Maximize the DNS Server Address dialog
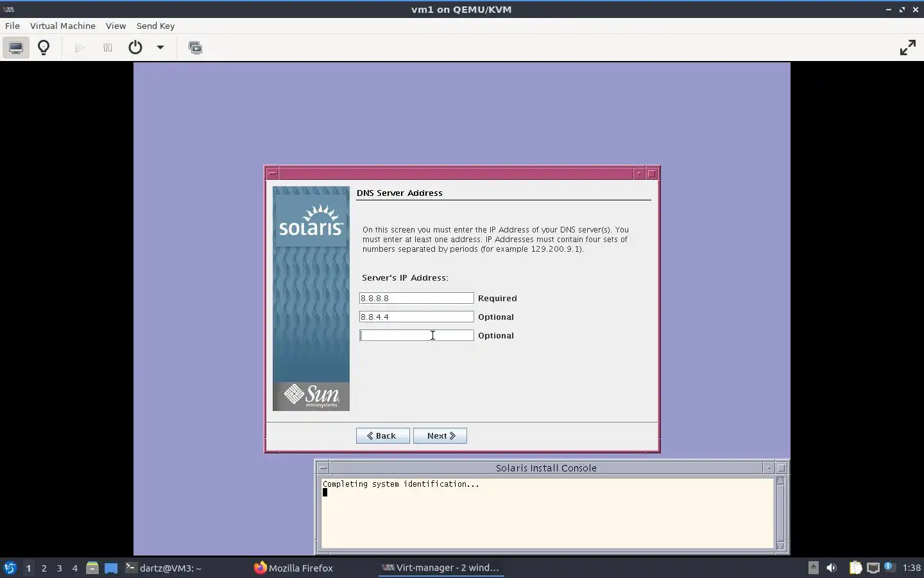Viewport: 924px width, 578px height. click(652, 173)
